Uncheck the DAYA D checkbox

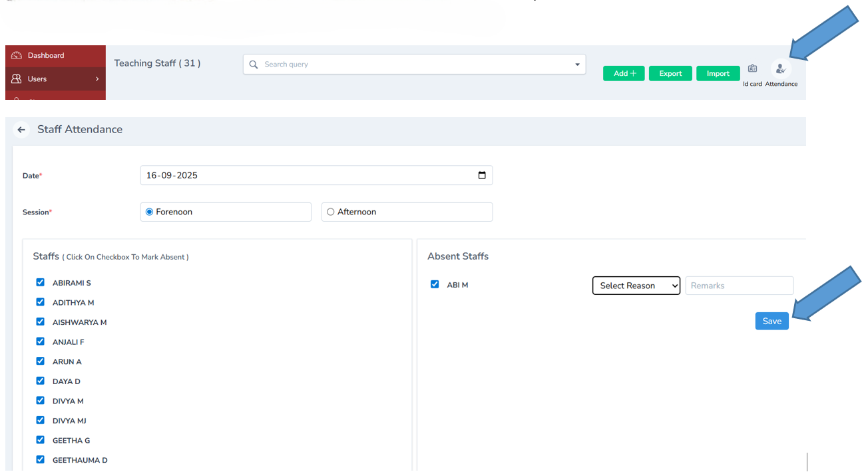(x=40, y=380)
